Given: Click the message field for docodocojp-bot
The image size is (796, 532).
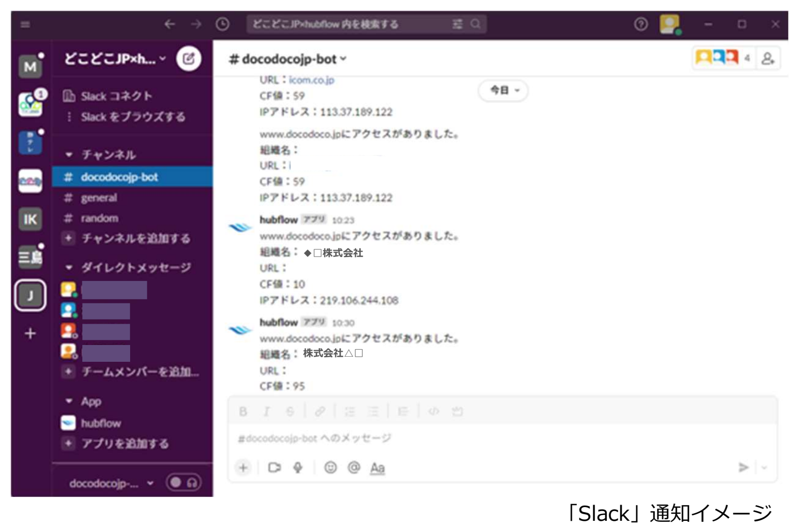Looking at the screenshot, I should pos(502,438).
